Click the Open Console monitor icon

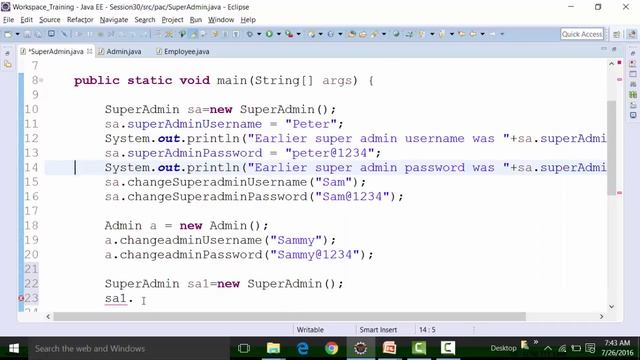[51, 34]
